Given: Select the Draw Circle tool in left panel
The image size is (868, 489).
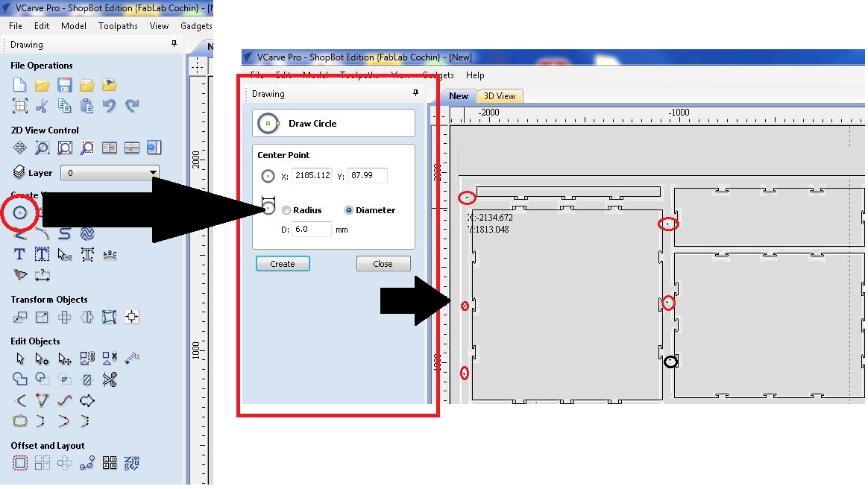Looking at the screenshot, I should pyautogui.click(x=20, y=212).
